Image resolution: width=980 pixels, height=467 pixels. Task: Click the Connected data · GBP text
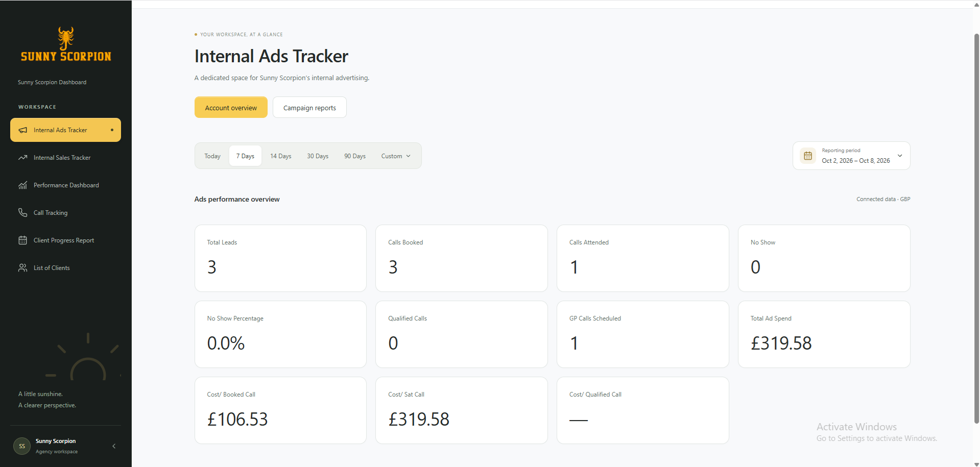point(883,199)
